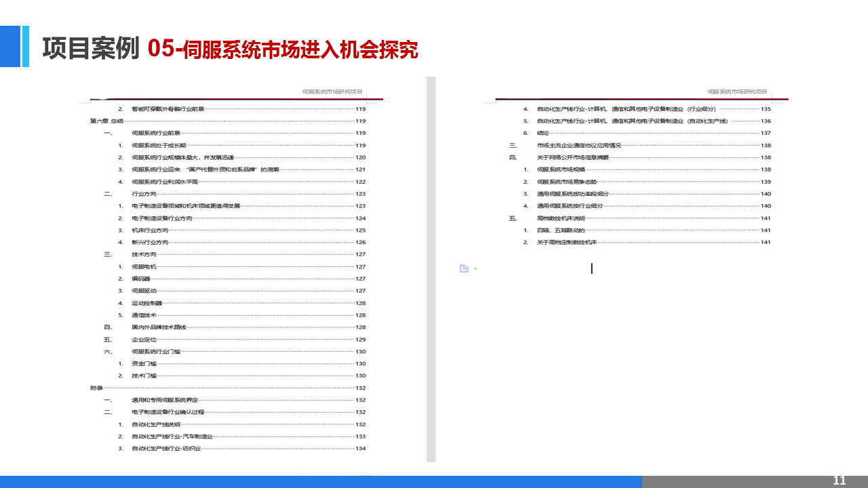This screenshot has height=488, width=868.
Task: Go to 国内外品牌技术路线 entry
Action: pos(159,327)
